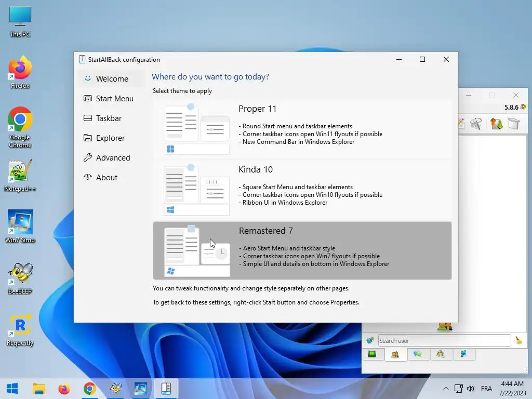Select BeeBEEP groups tab
This screenshot has width=532, height=399.
(441, 354)
